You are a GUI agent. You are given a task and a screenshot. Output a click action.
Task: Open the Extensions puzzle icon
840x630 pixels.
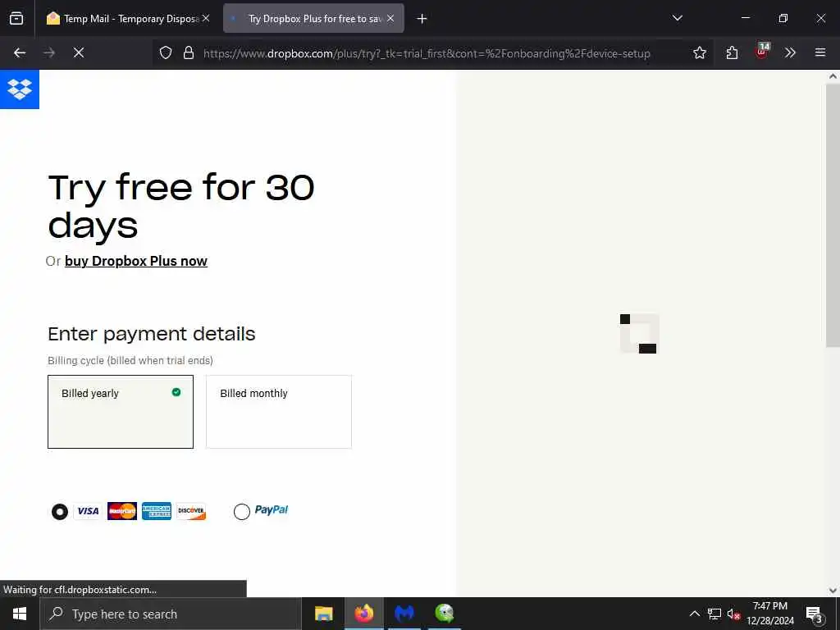pyautogui.click(x=732, y=52)
